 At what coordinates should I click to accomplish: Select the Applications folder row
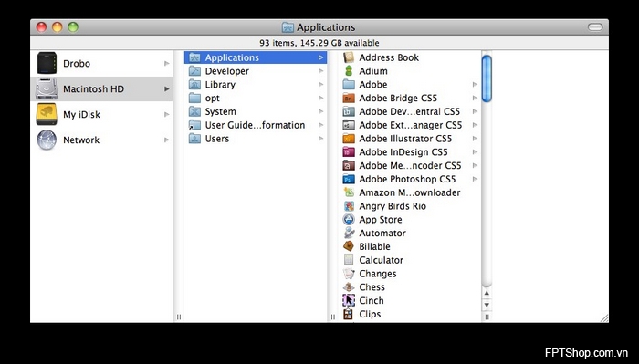point(256,57)
